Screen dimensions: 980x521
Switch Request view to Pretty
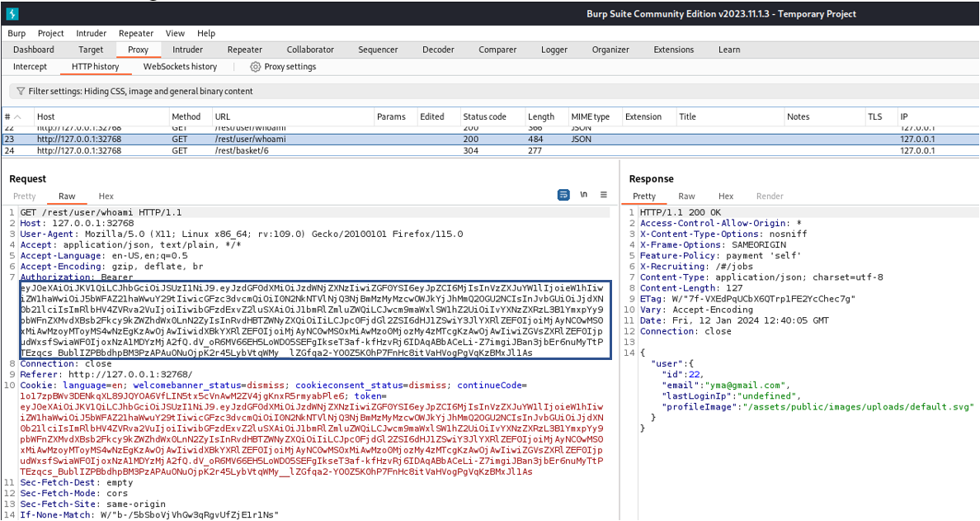pyautogui.click(x=25, y=196)
